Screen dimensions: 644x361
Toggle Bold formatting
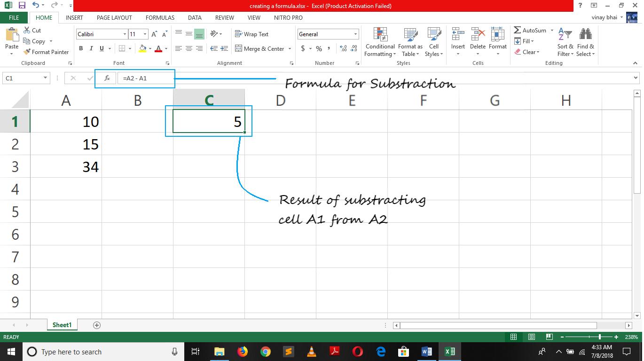click(81, 48)
